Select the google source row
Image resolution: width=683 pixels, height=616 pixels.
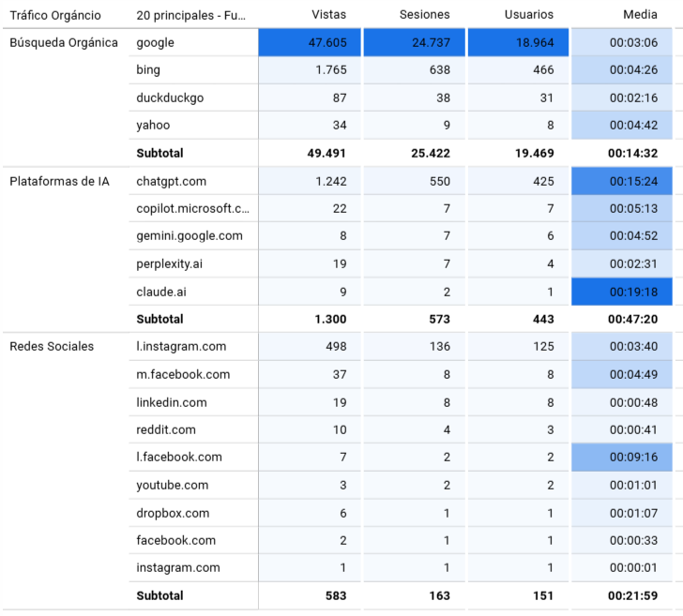156,43
